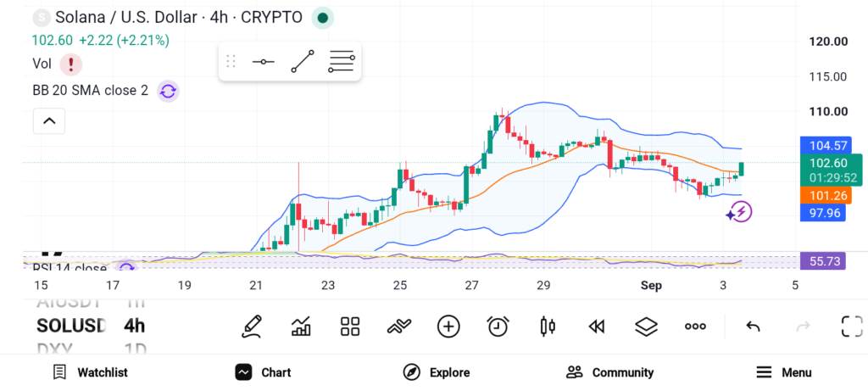The height and width of the screenshot is (391, 868).
Task: Open the layout grid icon
Action: pyautogui.click(x=350, y=327)
